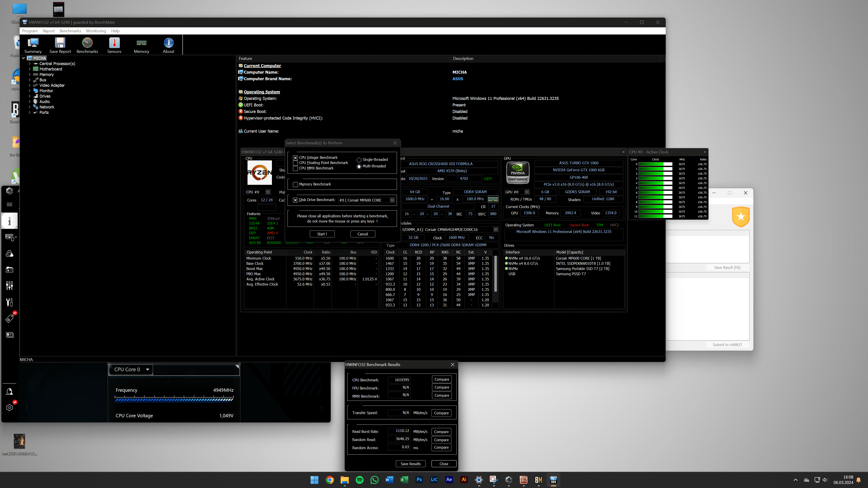The height and width of the screenshot is (488, 868).
Task: Open the deals tag icon in sidebar
Action: [x=9, y=318]
